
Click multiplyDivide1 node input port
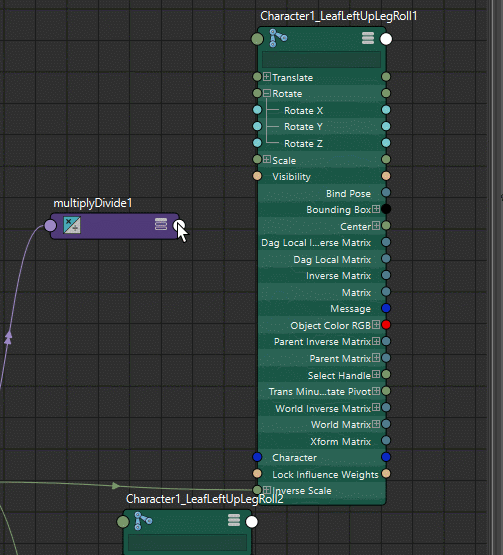(50, 225)
